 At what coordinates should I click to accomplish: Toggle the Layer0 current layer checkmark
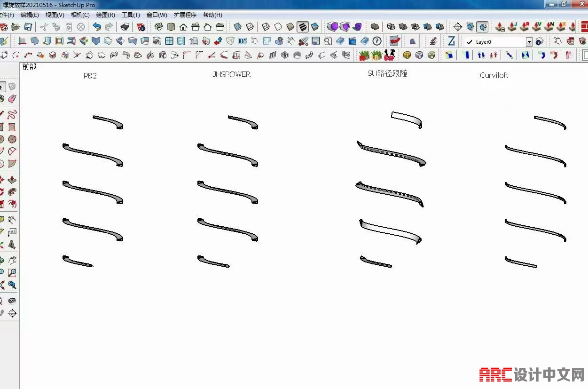coord(470,42)
